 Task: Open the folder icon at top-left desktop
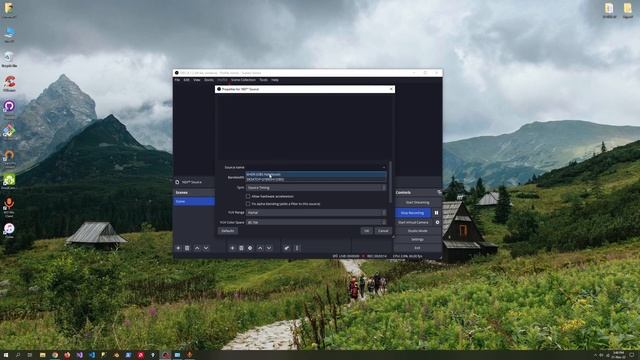(x=9, y=9)
